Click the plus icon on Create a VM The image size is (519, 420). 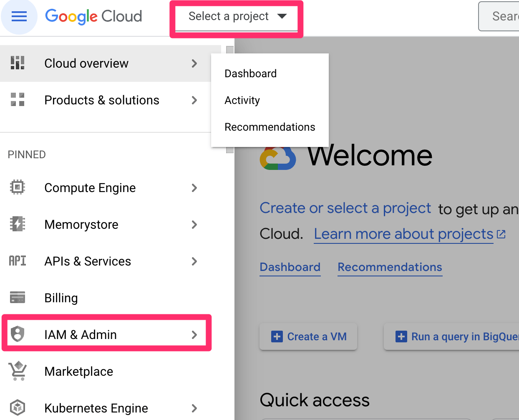(277, 337)
